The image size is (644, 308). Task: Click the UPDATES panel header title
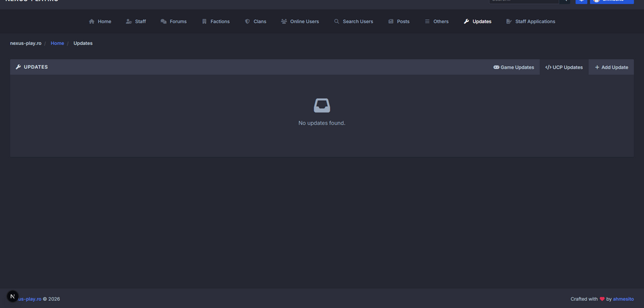pos(35,67)
